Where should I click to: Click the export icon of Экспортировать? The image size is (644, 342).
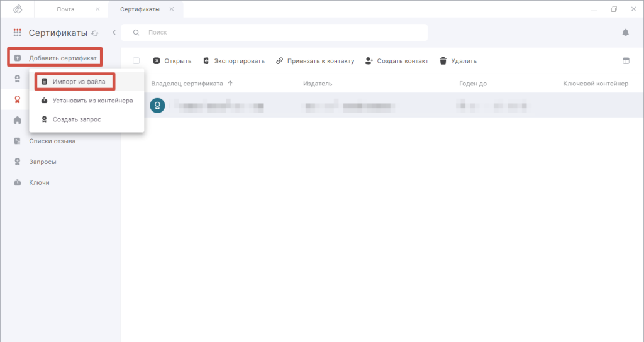[206, 61]
